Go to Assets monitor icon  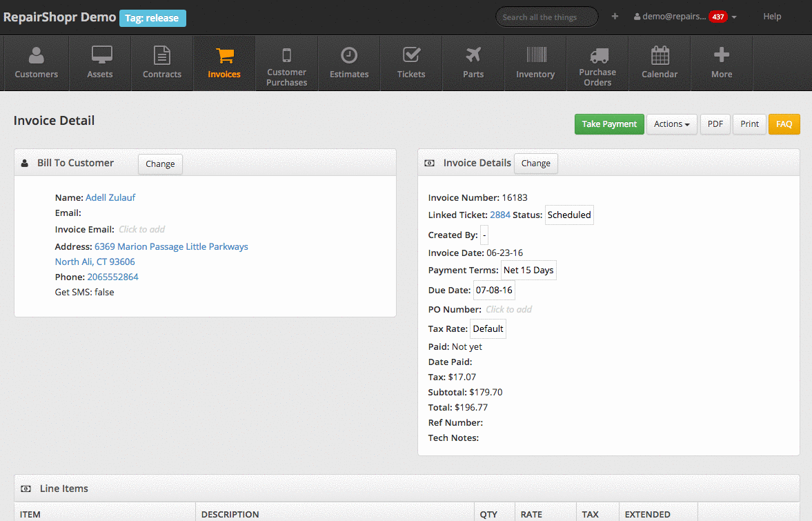coord(101,55)
